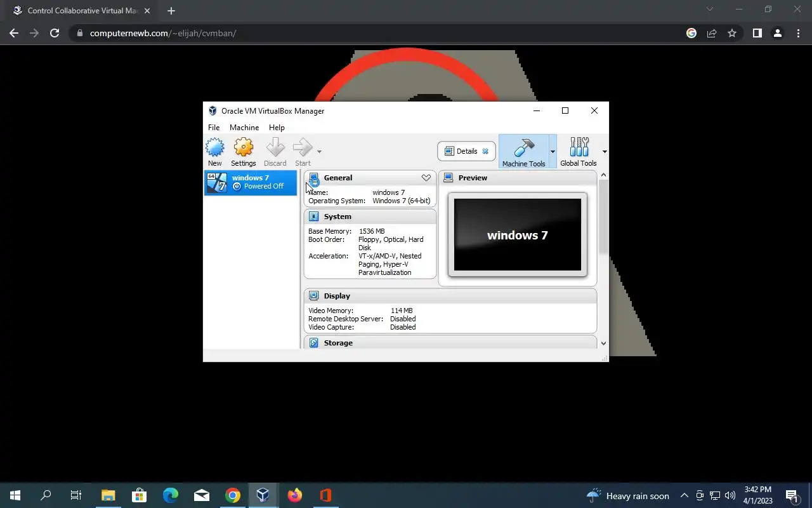Click the details pane scrollbar thumb
Screen dimensions: 812x508
point(603,217)
